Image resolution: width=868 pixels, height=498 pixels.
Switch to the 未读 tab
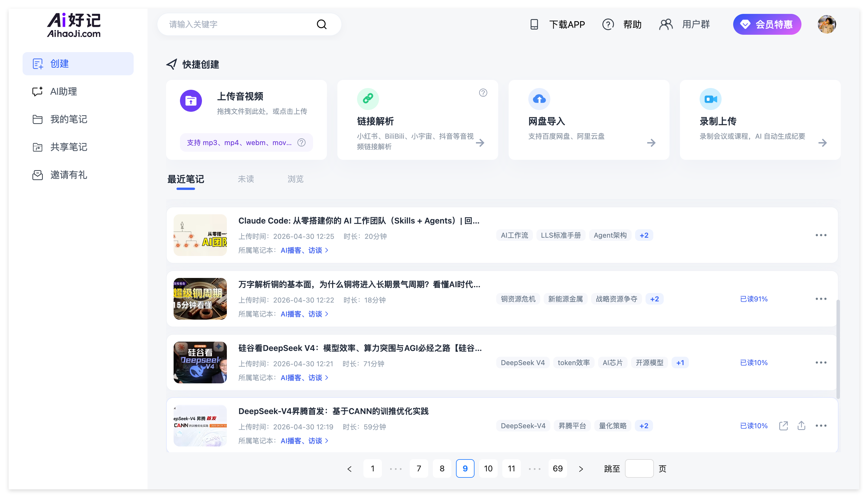tap(246, 179)
